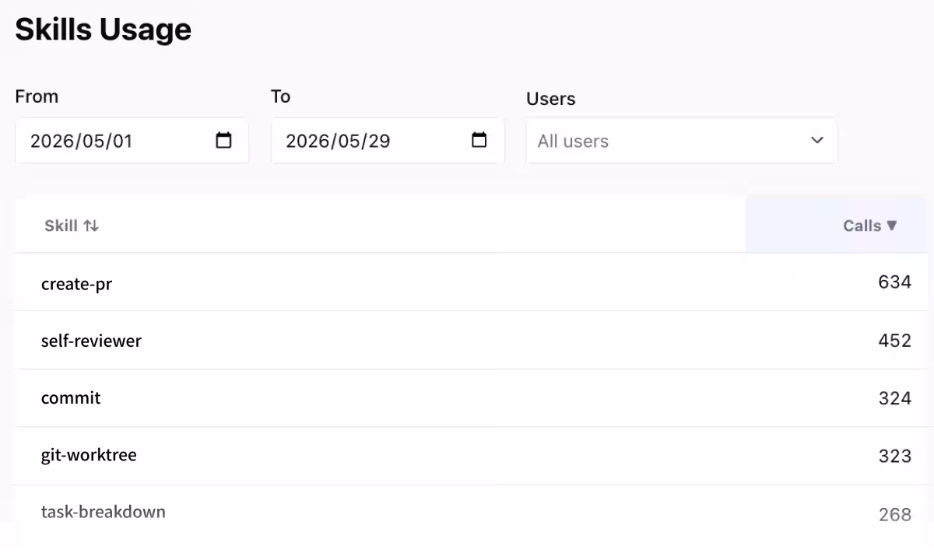
Task: Click the 268 calls value
Action: [x=895, y=514]
